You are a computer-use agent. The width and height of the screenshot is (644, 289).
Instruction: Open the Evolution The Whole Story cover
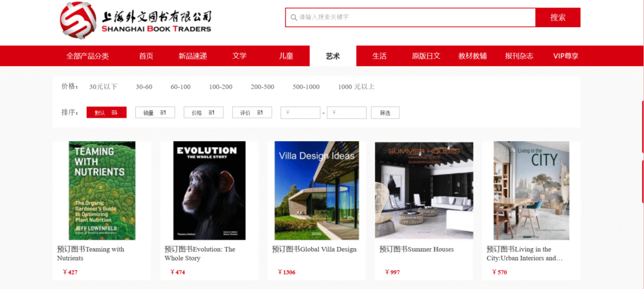[209, 190]
